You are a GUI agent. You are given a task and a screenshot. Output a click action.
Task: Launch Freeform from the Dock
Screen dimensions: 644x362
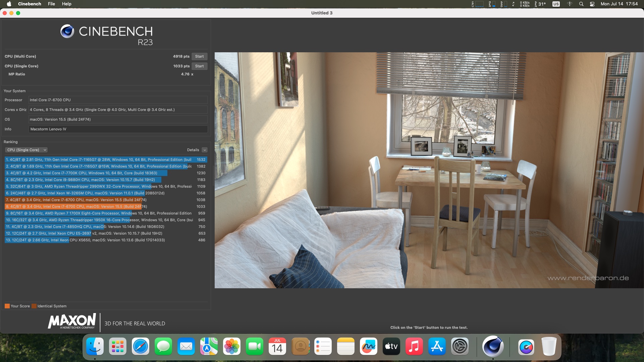coord(369,346)
